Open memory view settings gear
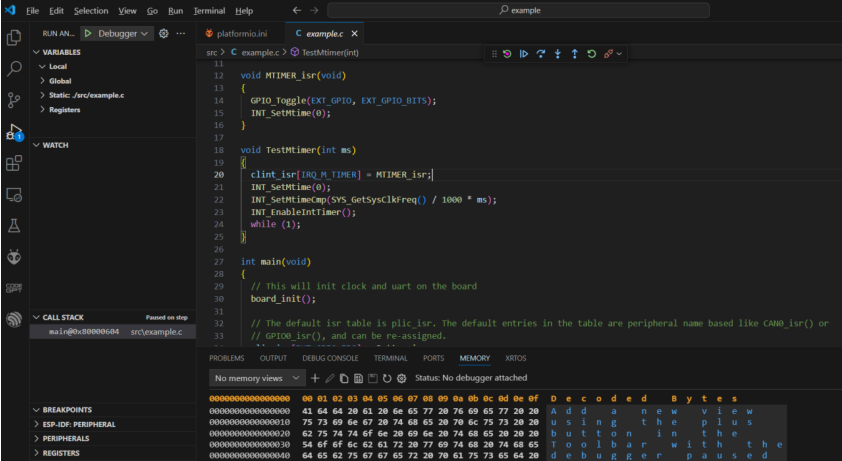 pyautogui.click(x=401, y=378)
